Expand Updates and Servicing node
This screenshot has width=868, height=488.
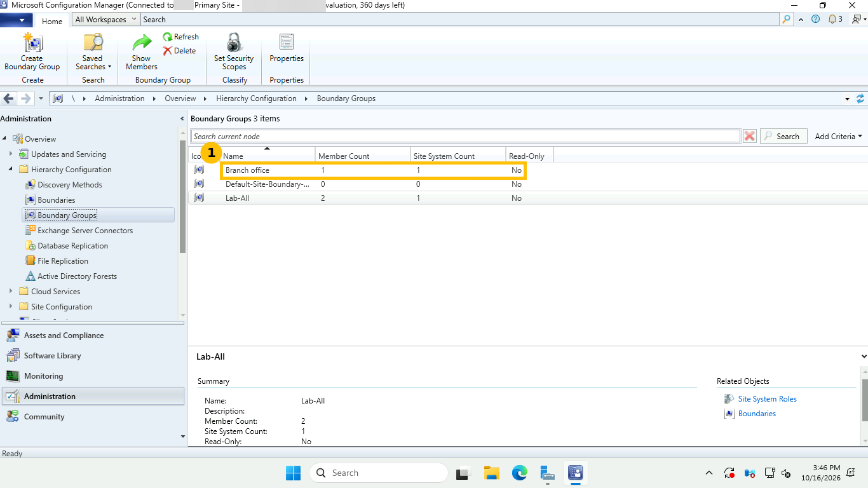click(x=11, y=154)
